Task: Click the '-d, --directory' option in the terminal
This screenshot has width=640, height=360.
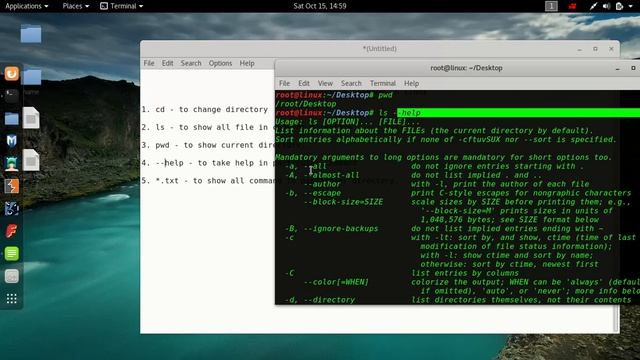Action: [320, 300]
